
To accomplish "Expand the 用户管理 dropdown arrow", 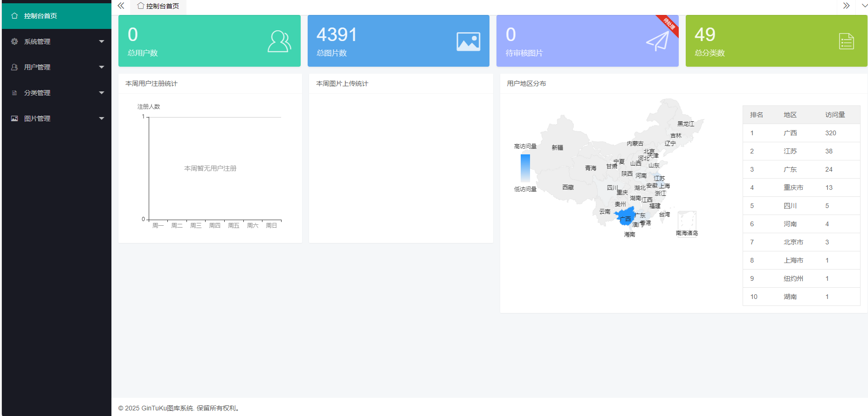I will pos(102,67).
